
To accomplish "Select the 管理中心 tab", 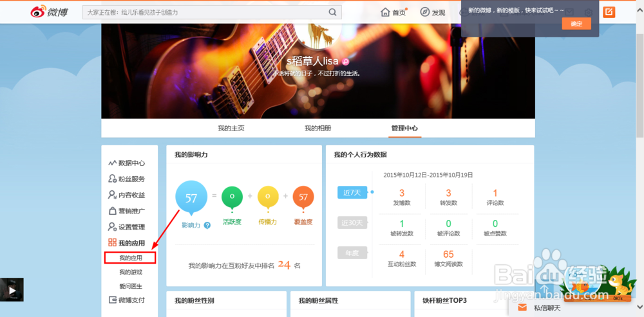I will pyautogui.click(x=404, y=129).
